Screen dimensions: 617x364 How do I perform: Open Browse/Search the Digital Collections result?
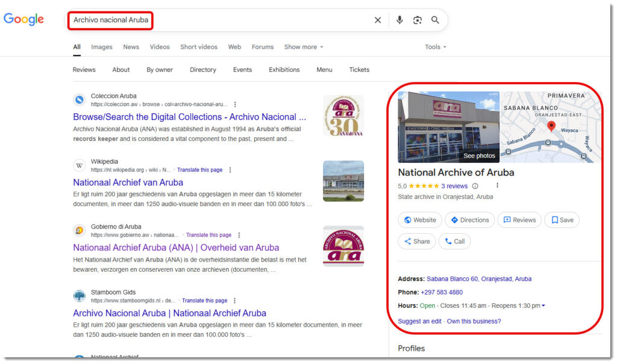coord(189,117)
